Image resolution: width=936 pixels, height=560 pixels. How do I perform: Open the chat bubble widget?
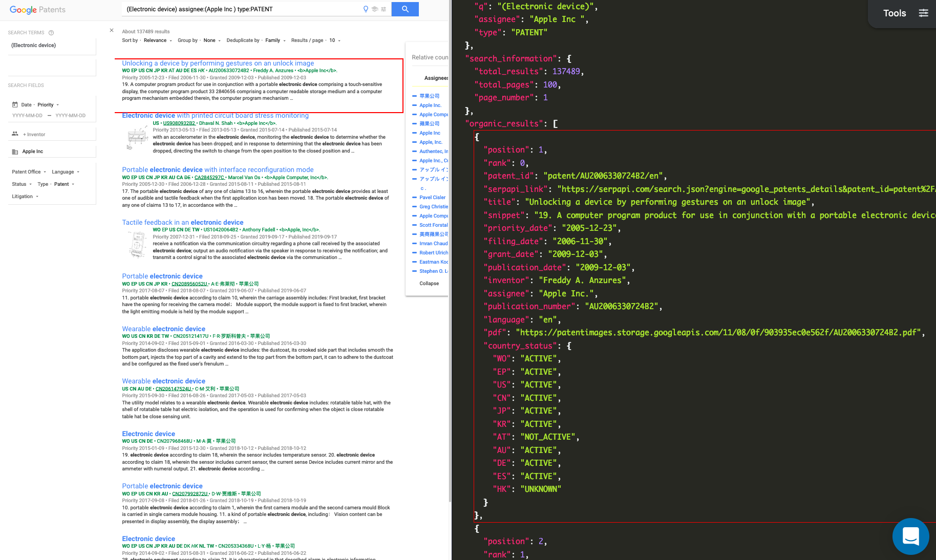910,536
